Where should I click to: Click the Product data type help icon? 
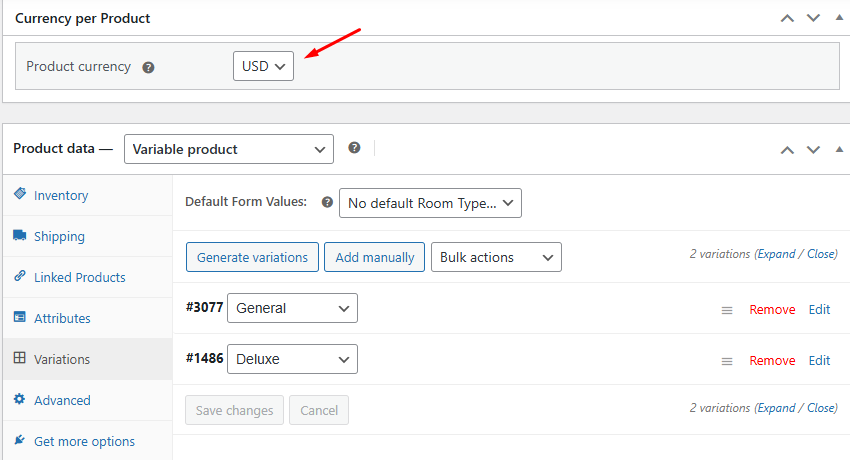[354, 148]
